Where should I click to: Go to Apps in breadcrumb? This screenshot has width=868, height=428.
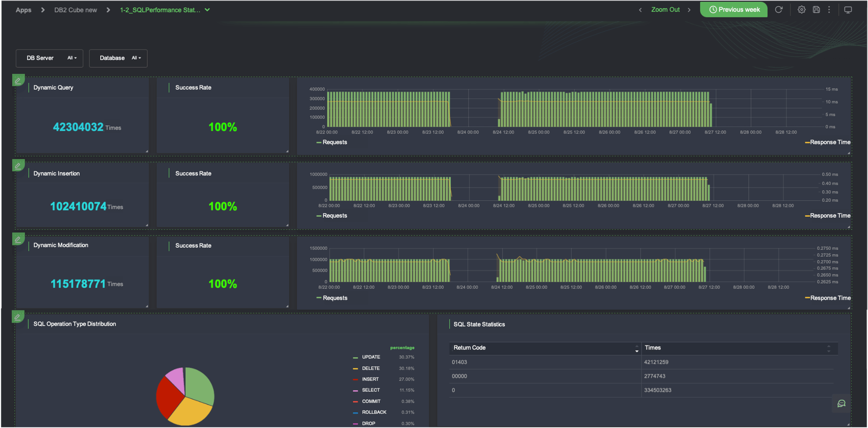pyautogui.click(x=23, y=10)
